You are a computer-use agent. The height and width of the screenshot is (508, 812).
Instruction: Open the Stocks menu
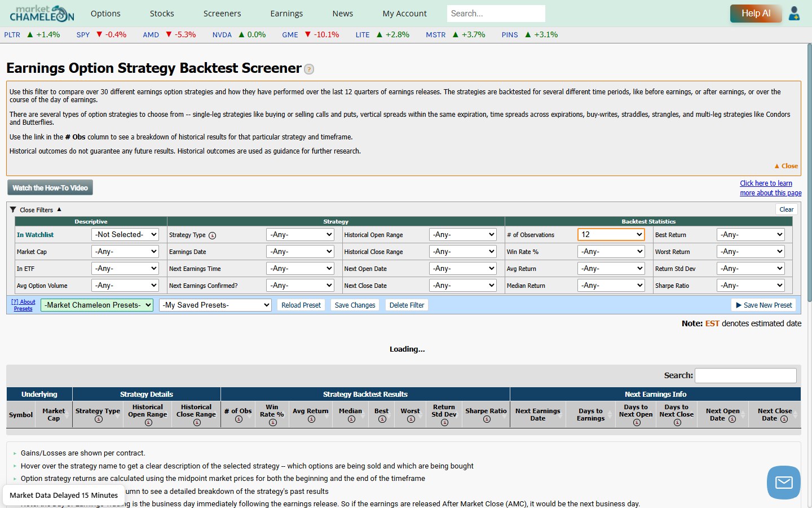coord(162,14)
